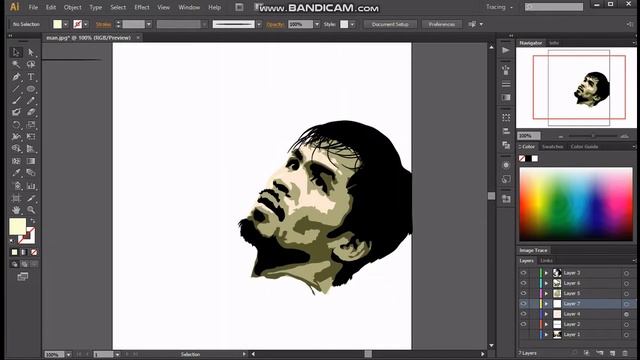The height and width of the screenshot is (360, 640).
Task: Expand Layer 5 disclosure triangle
Action: [547, 293]
